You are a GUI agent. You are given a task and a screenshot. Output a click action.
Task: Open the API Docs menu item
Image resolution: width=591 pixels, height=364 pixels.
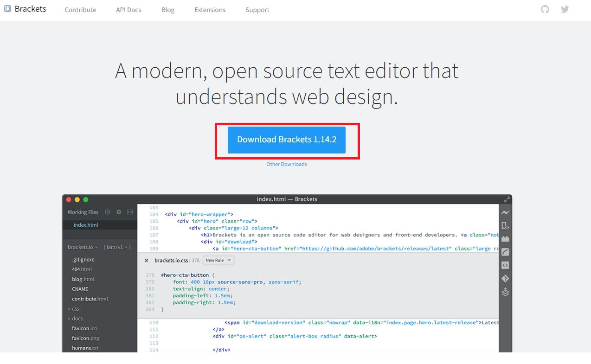[x=128, y=10]
